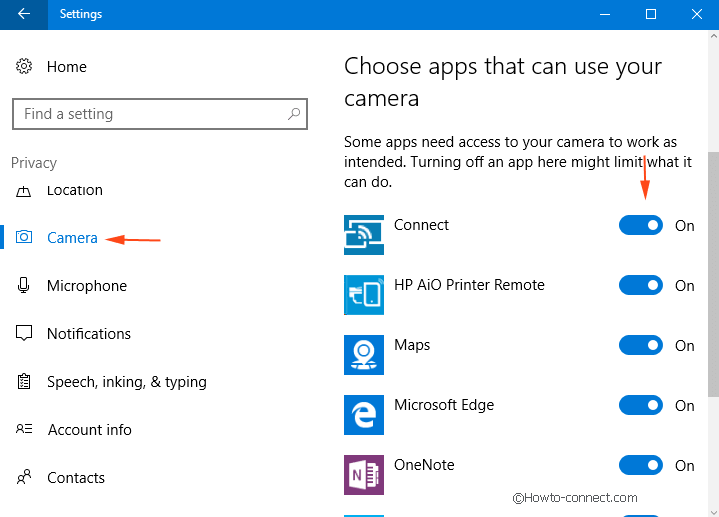
Task: Close the Settings window
Action: click(x=697, y=14)
